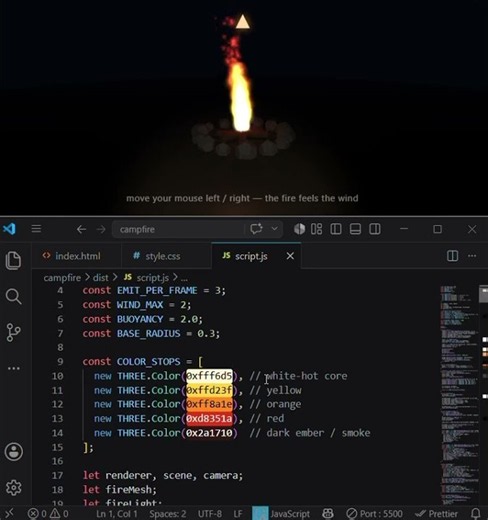Click the WIND_MAX constant name
This screenshot has height=520, width=488.
click(x=140, y=305)
